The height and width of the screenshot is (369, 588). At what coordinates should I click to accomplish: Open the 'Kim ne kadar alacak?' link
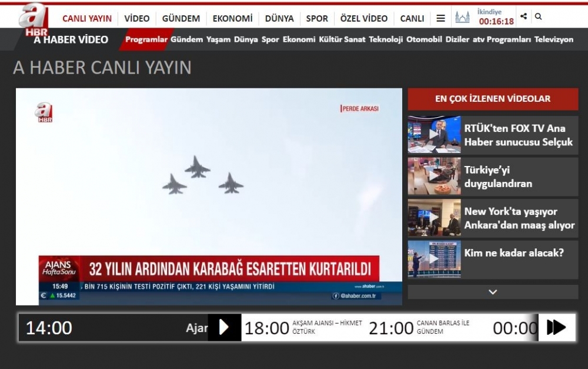point(513,253)
